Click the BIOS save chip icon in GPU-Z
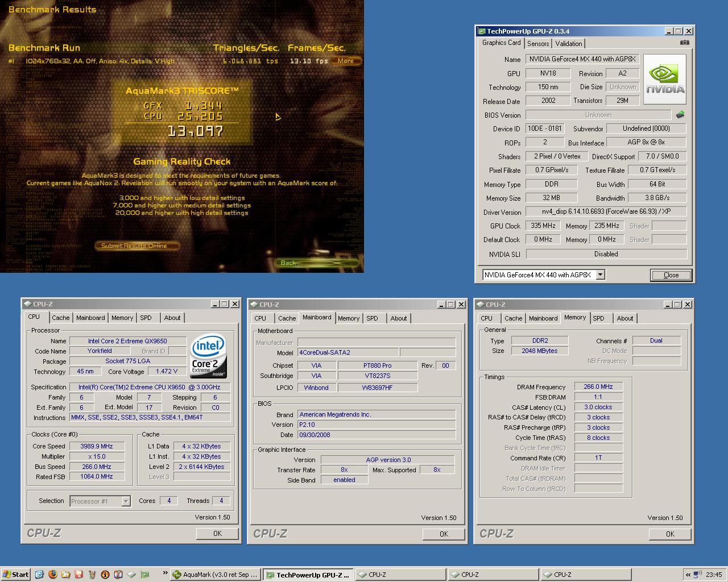Viewport: 728px width, 582px height. 680,115
